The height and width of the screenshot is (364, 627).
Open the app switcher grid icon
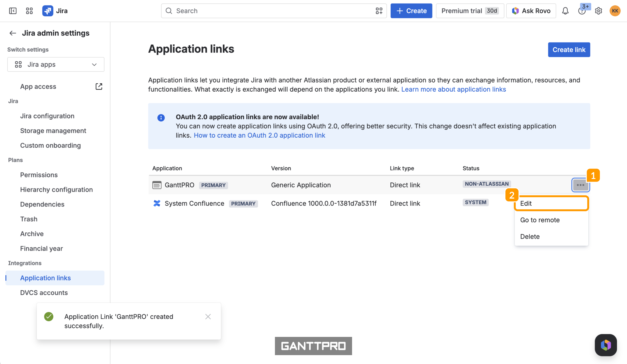click(29, 11)
